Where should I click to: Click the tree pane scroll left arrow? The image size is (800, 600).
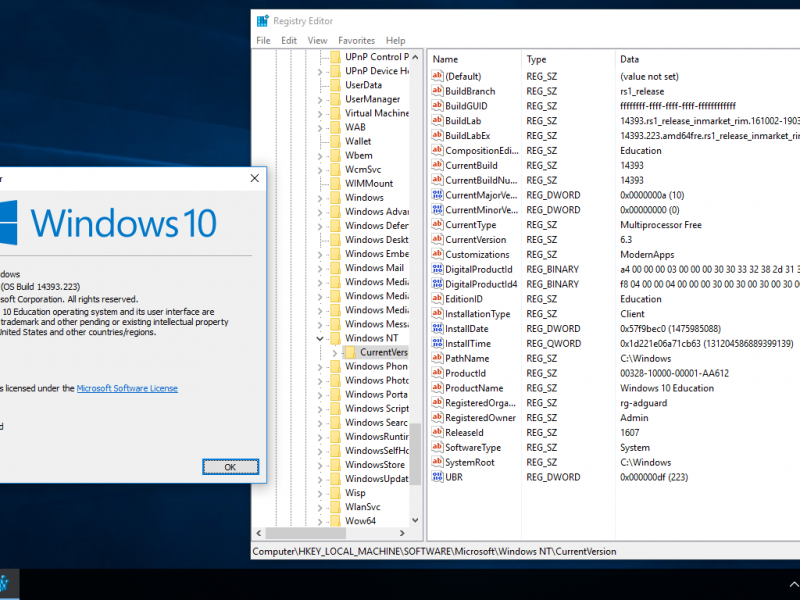click(x=259, y=533)
